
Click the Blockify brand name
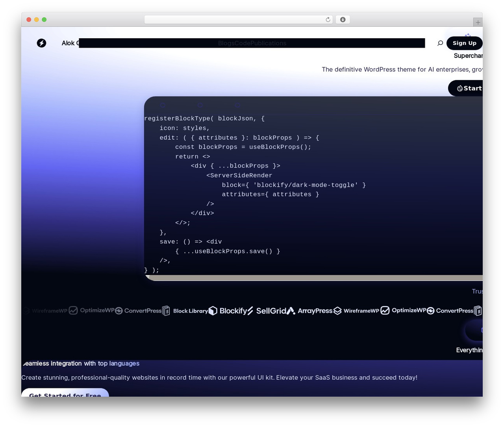click(x=233, y=311)
